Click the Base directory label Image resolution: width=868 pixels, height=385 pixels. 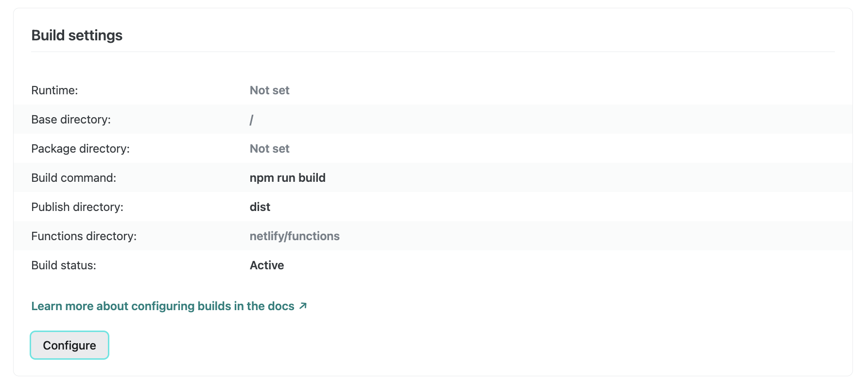tap(70, 119)
